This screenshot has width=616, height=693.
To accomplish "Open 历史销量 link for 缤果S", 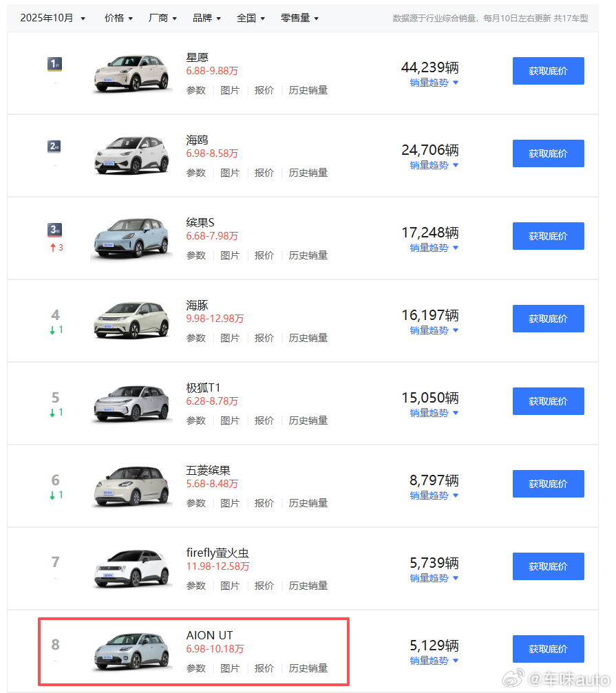I will coord(308,255).
